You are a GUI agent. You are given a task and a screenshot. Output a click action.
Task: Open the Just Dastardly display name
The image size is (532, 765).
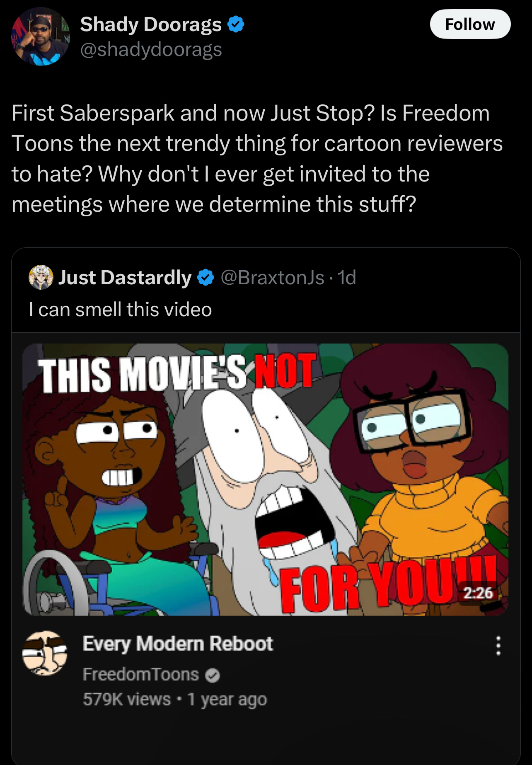click(125, 278)
